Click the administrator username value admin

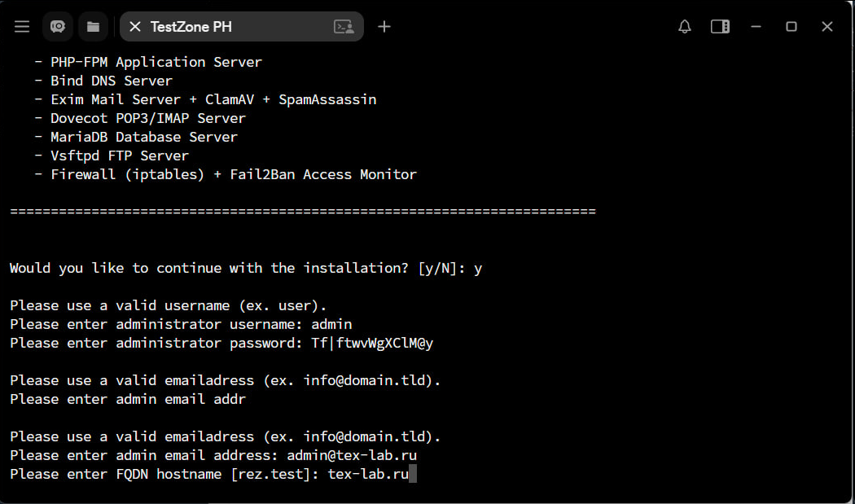click(331, 324)
